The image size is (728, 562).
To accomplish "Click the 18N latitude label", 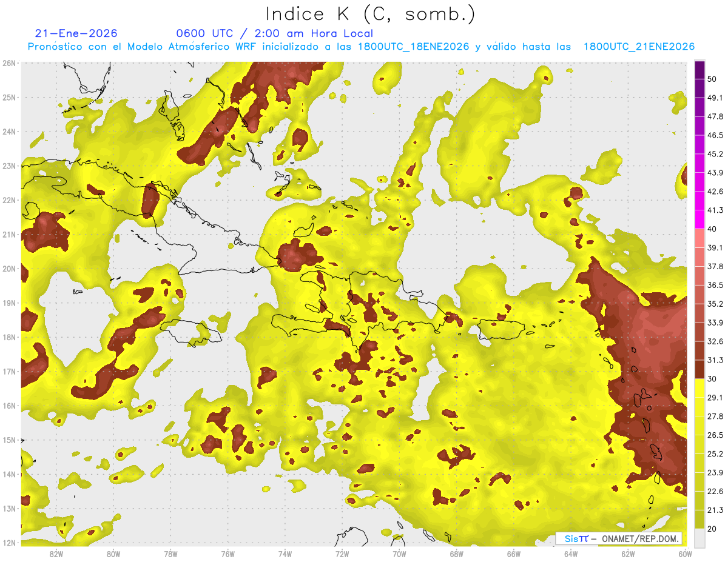I will pyautogui.click(x=8, y=337).
